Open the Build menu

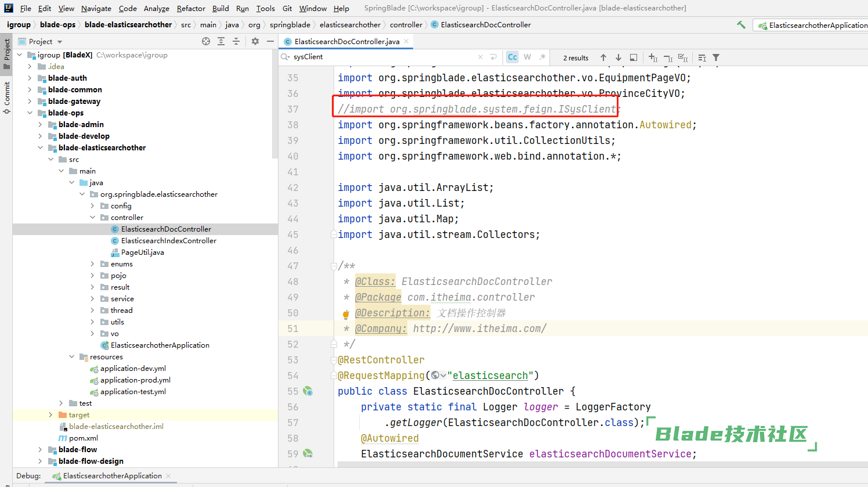pos(220,8)
